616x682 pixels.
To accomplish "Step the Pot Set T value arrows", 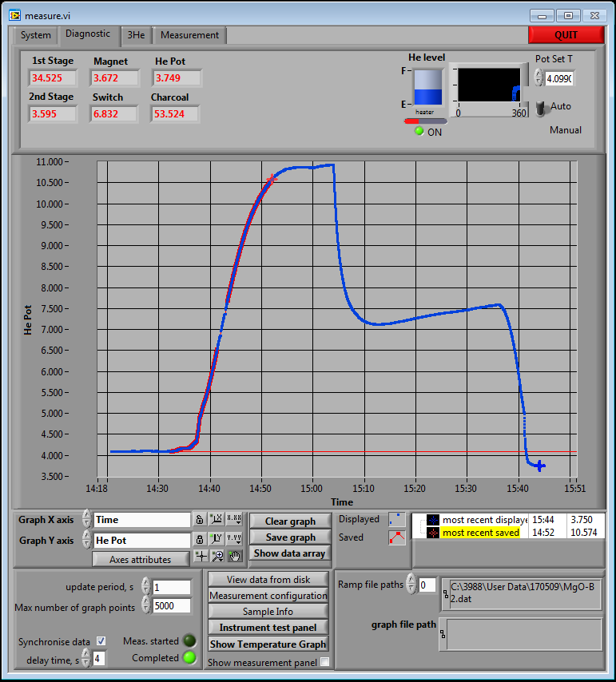I will click(539, 77).
